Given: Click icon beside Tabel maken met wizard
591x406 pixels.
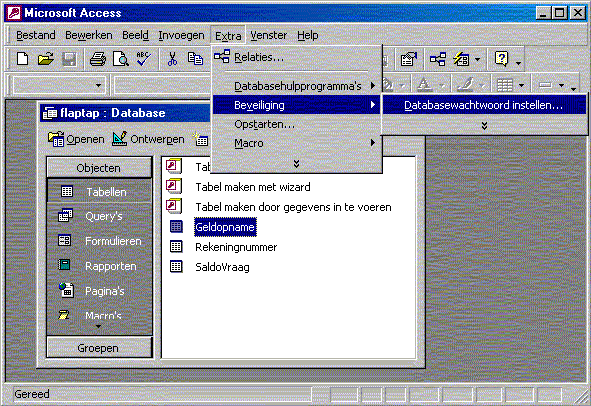Looking at the screenshot, I should (x=174, y=186).
